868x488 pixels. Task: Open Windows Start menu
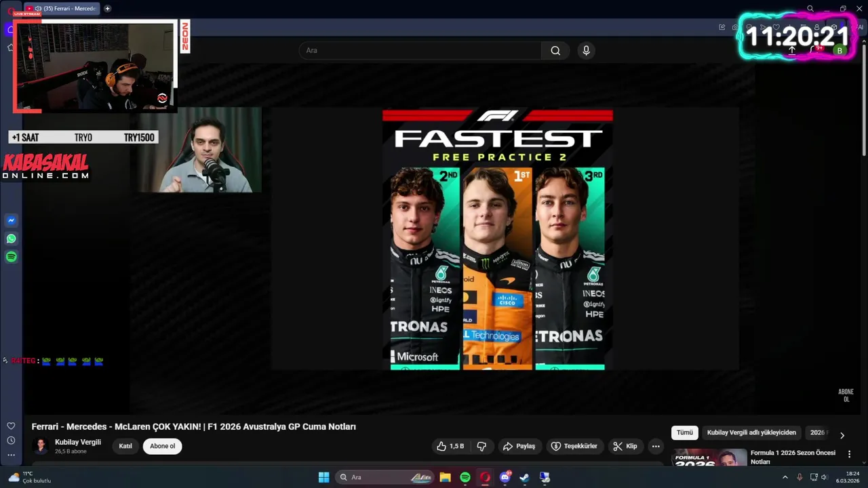tap(323, 477)
